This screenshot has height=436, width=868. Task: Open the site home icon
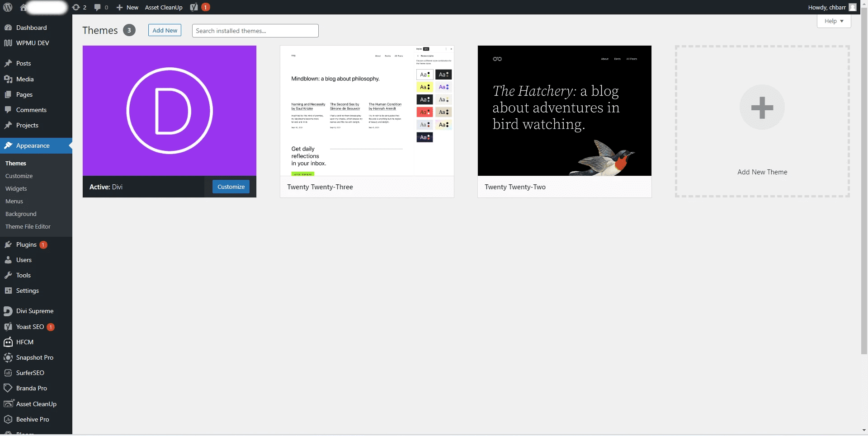click(x=24, y=7)
